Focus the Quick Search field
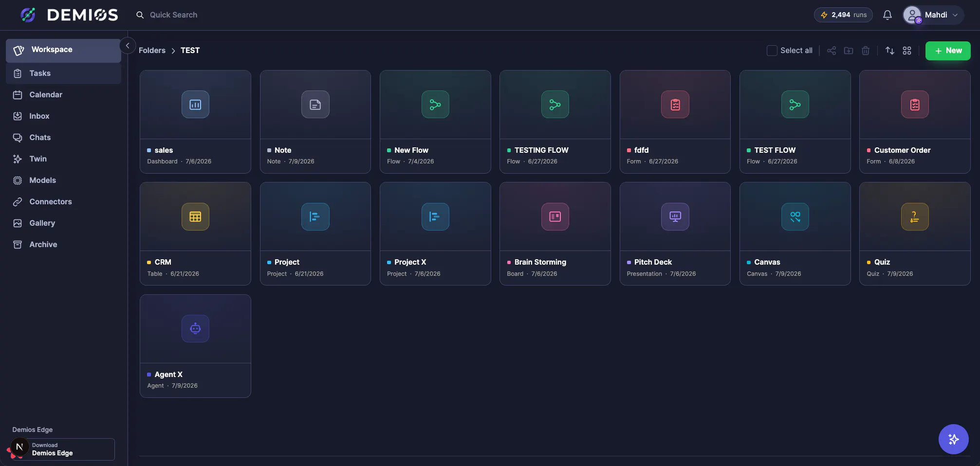This screenshot has height=466, width=980. click(173, 15)
